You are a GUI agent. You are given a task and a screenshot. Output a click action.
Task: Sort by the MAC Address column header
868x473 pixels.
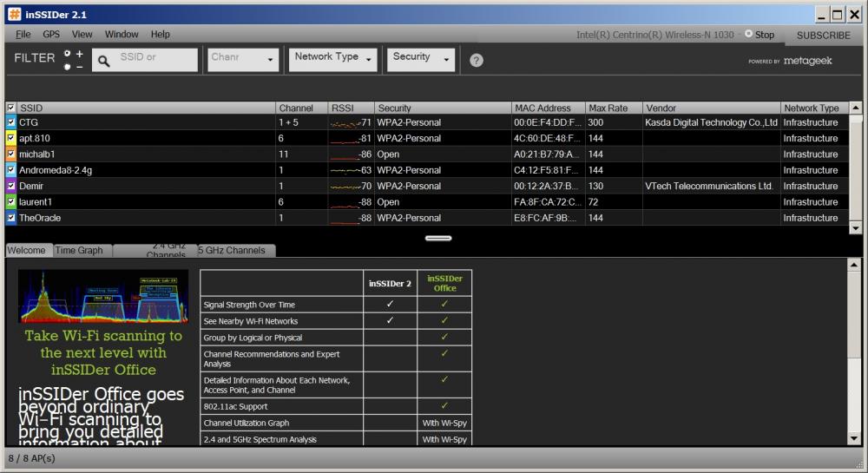tap(548, 108)
